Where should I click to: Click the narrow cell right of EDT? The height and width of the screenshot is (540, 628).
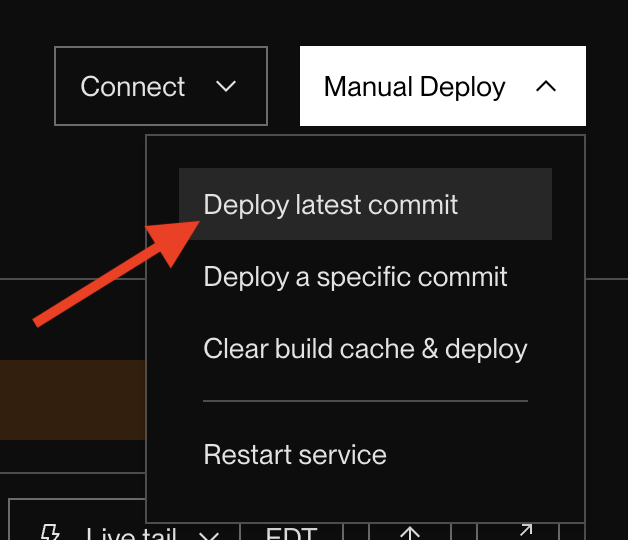(x=356, y=532)
